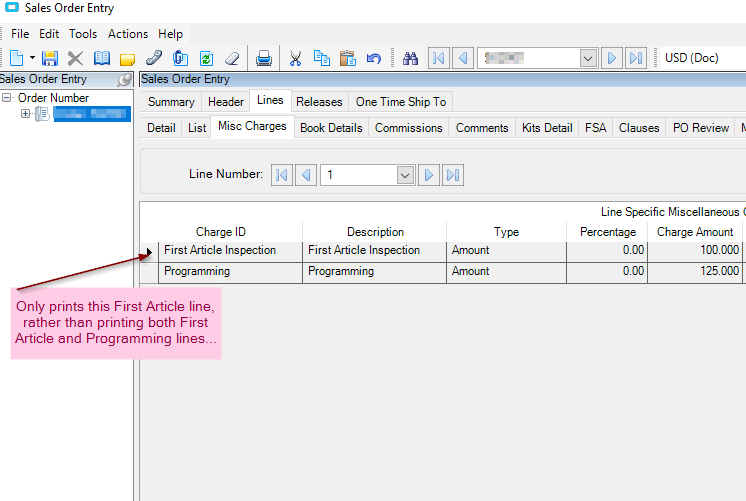The height and width of the screenshot is (501, 746).
Task: Open the Actions menu
Action: coord(128,34)
